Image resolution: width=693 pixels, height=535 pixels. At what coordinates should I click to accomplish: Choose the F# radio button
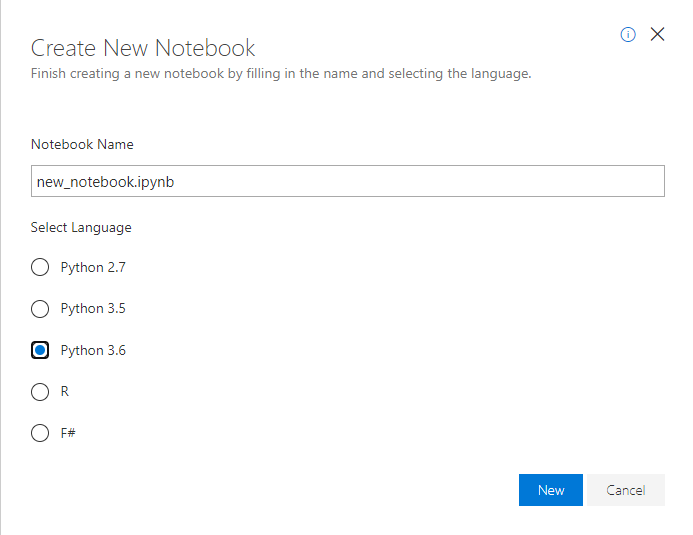pyautogui.click(x=40, y=433)
